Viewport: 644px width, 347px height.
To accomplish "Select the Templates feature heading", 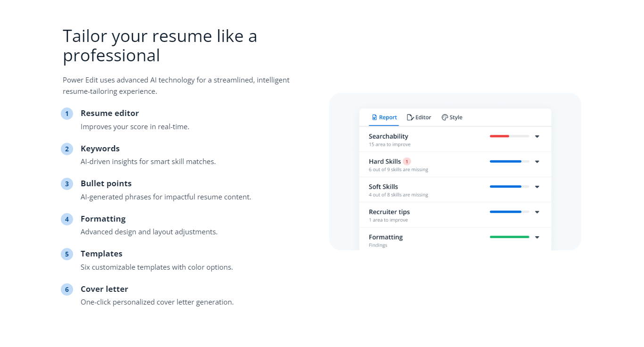I will (101, 254).
